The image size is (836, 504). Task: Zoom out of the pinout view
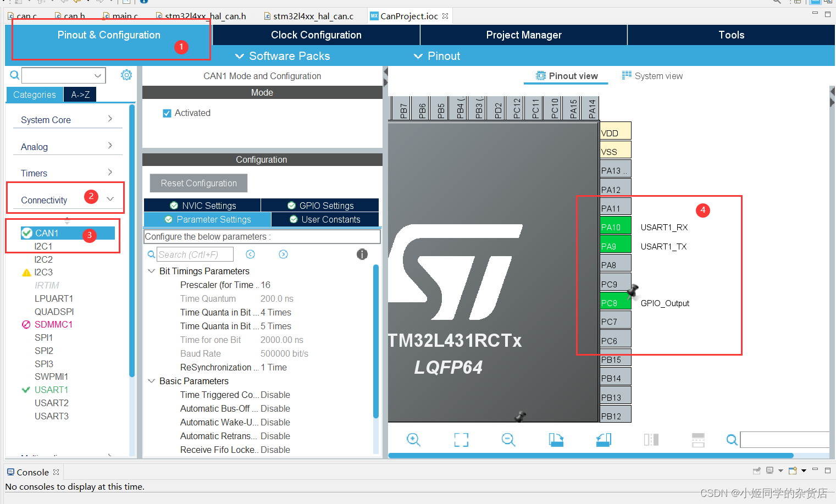click(508, 440)
